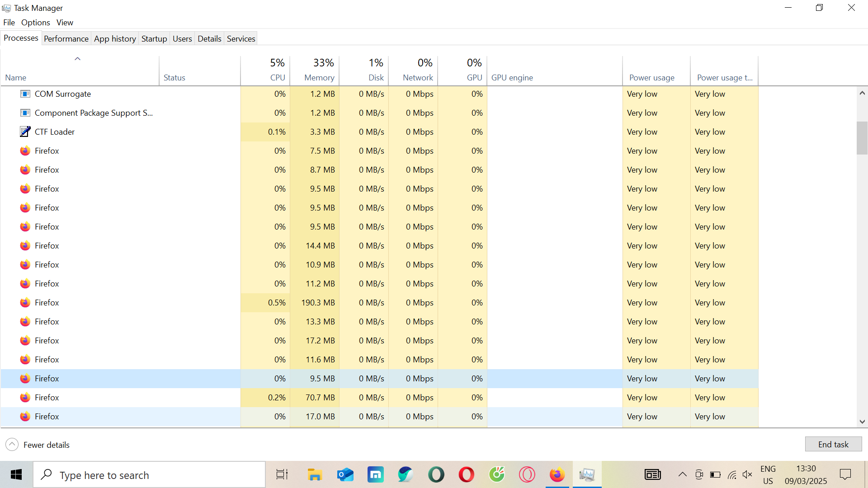868x488 pixels.
Task: Sort by CPU usage column
Action: coord(265,71)
